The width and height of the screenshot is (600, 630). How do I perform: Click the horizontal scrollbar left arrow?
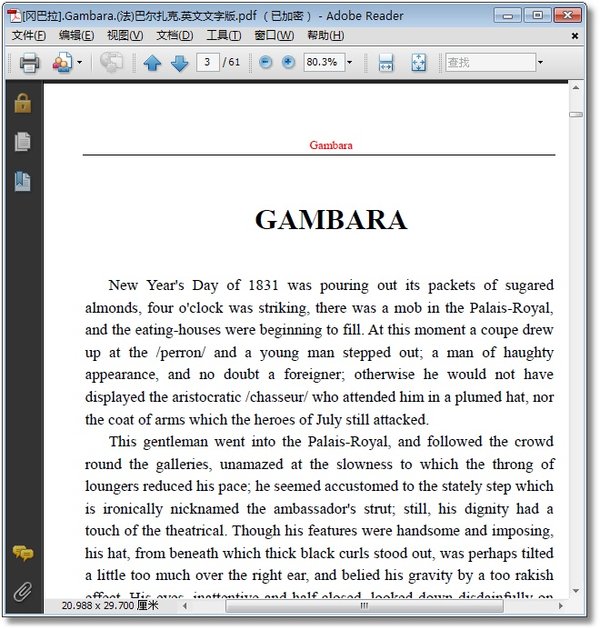click(185, 605)
